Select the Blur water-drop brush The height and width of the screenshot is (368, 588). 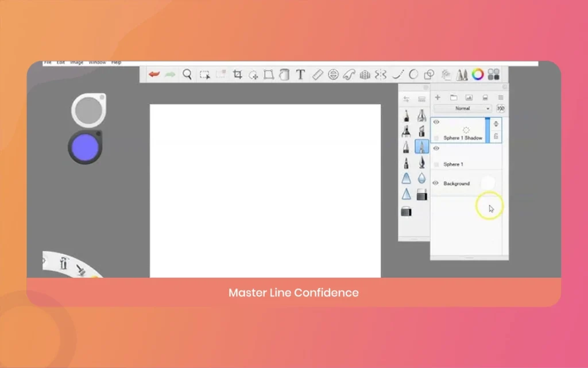click(x=422, y=178)
